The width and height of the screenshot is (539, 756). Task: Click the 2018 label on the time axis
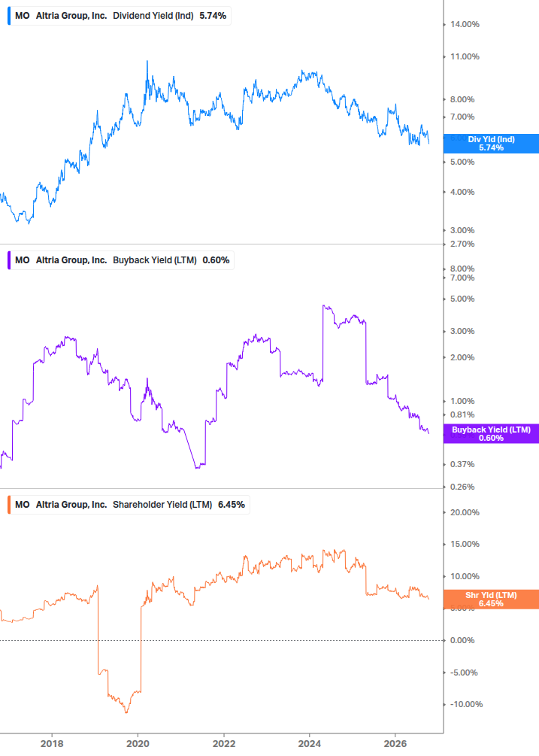(52, 744)
